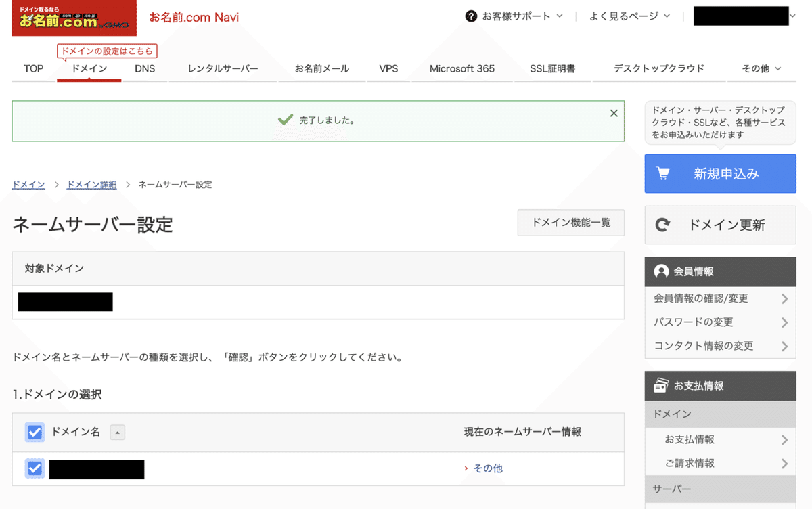This screenshot has width=812, height=509.
Task: Dismiss the 完了しました success banner
Action: [x=613, y=113]
